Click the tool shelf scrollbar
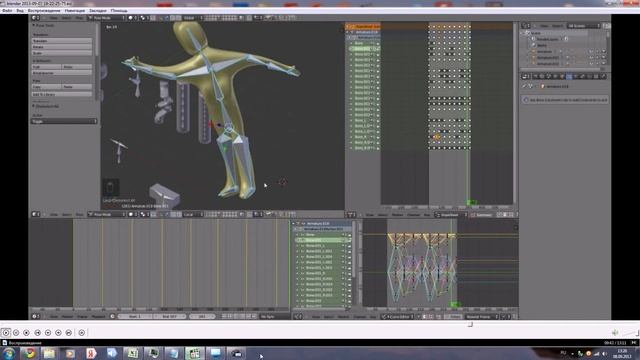Viewport: 640px width, 360px height. pos(97,41)
